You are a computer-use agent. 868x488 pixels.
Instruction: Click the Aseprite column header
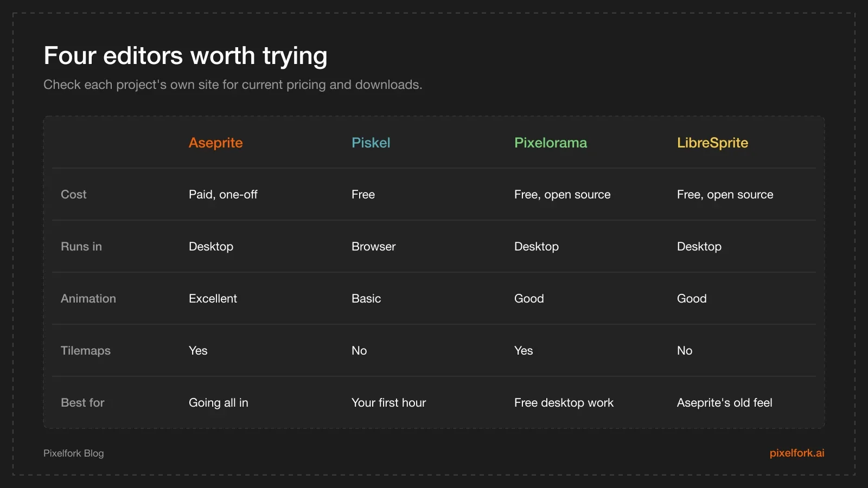pyautogui.click(x=216, y=143)
